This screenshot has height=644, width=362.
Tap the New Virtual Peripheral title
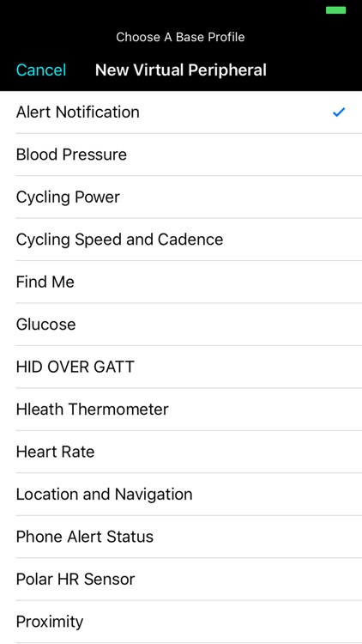[181, 70]
